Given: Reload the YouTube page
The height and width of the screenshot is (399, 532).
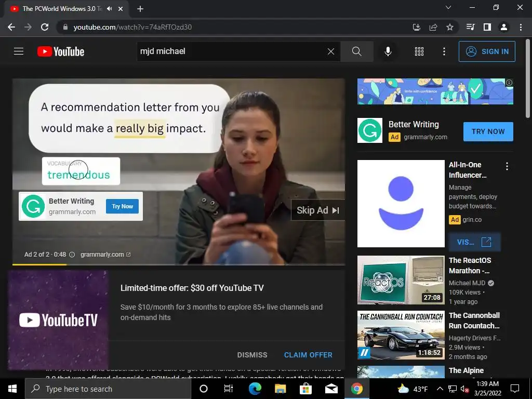Looking at the screenshot, I should point(45,27).
